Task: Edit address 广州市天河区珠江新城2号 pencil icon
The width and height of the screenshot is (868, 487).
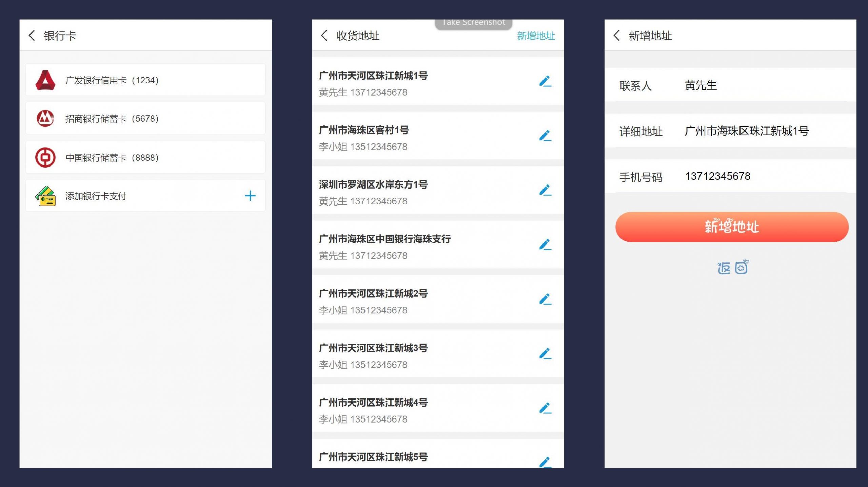Action: [545, 299]
